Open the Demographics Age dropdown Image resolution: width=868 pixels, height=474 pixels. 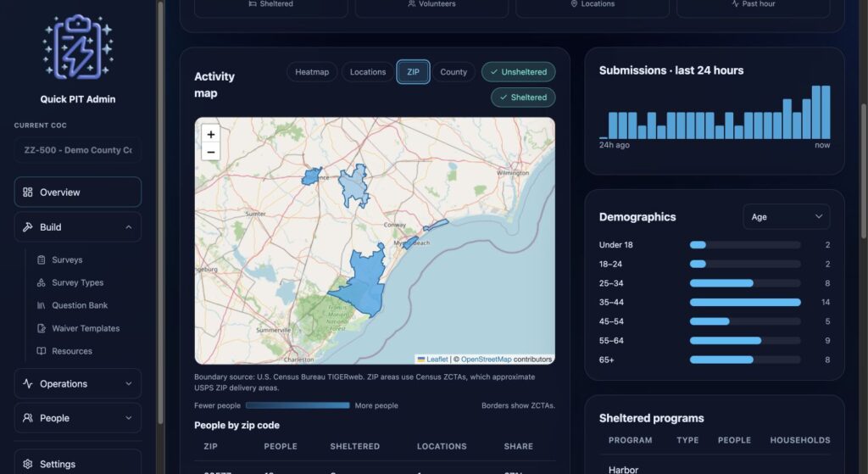(786, 217)
